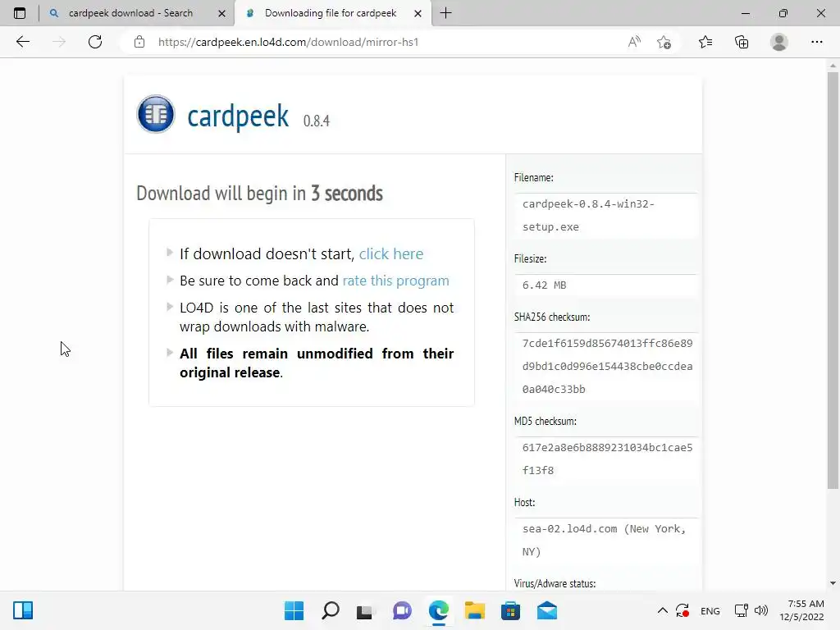The image size is (840, 630).
Task: Open the Windows Widgets taskbar icon
Action: tap(23, 610)
